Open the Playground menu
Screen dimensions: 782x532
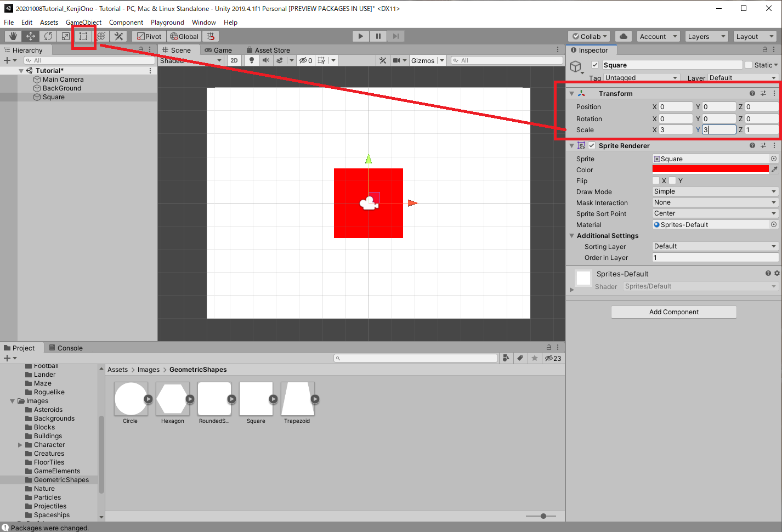(x=167, y=22)
